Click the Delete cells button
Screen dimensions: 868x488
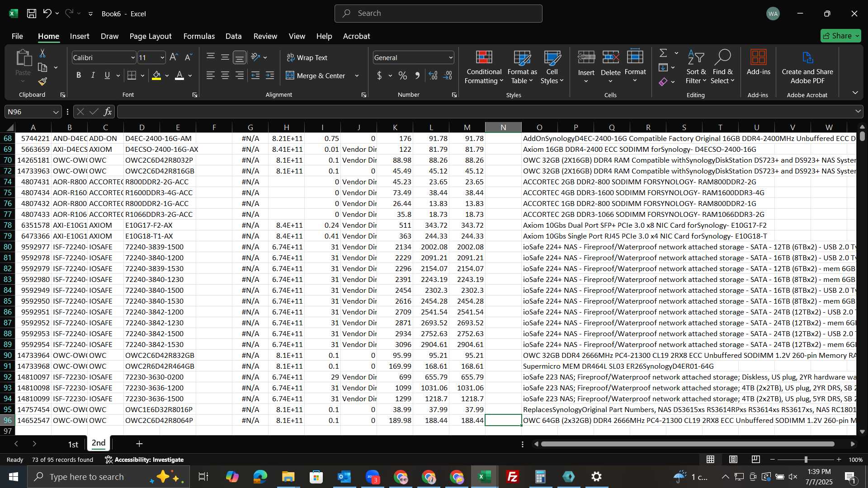[610, 67]
